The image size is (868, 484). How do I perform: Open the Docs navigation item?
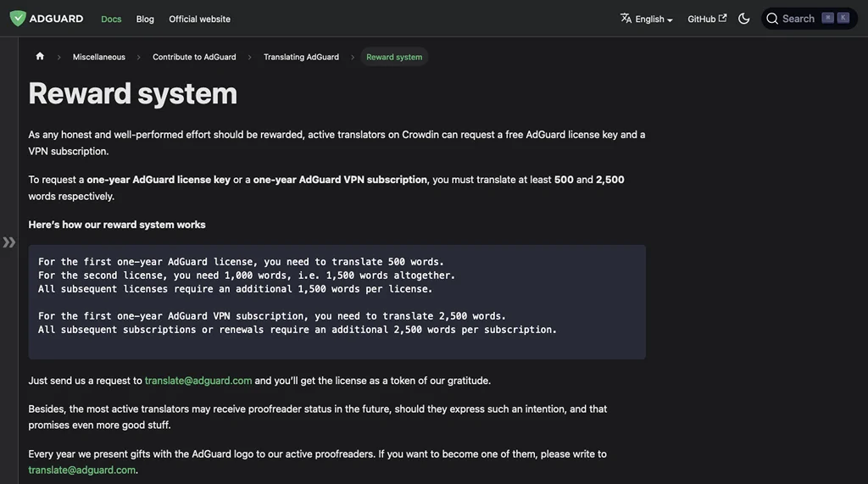point(111,19)
